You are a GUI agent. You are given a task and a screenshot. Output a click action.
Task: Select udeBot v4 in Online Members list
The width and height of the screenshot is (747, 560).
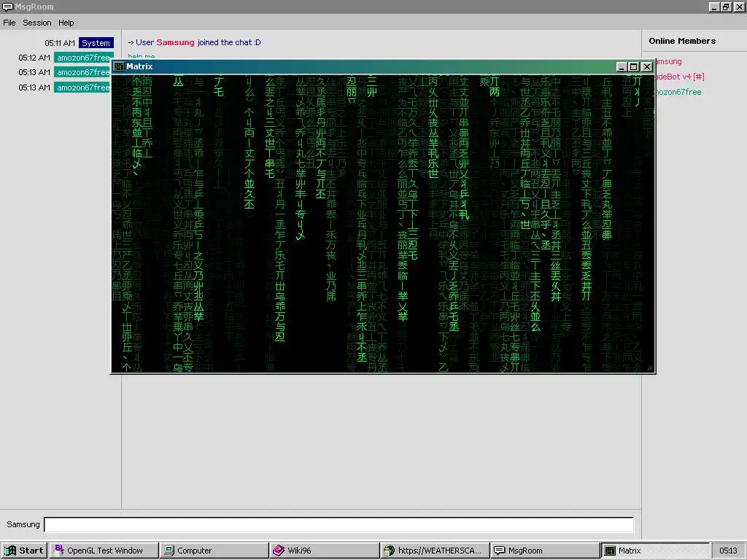(680, 77)
